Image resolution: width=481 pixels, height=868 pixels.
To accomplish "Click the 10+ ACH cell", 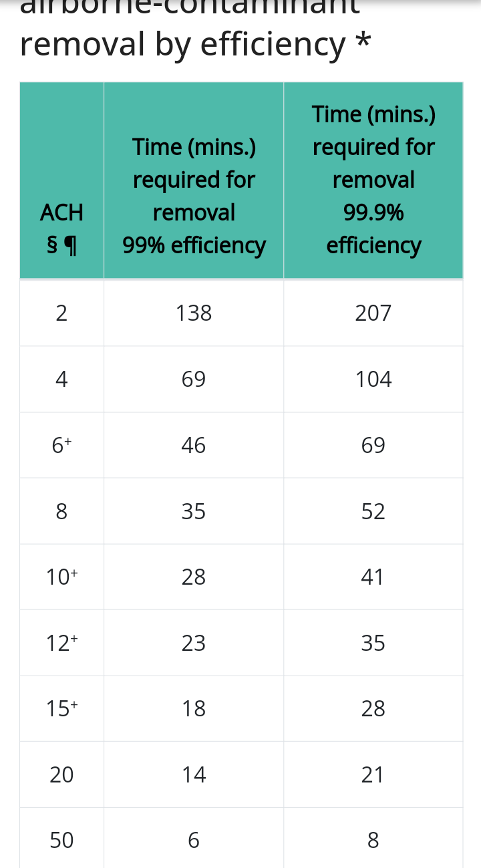I will pyautogui.click(x=61, y=577).
